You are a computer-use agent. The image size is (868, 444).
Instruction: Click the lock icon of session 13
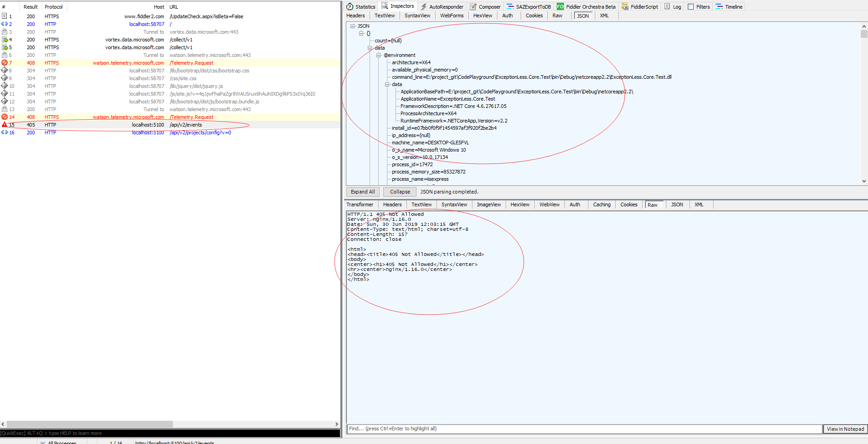[4, 109]
